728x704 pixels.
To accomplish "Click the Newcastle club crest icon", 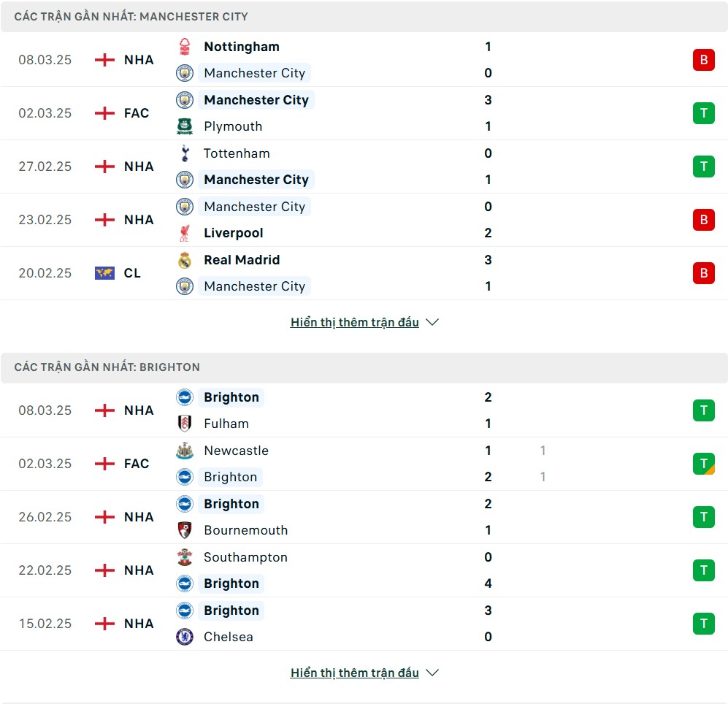I will (x=184, y=451).
